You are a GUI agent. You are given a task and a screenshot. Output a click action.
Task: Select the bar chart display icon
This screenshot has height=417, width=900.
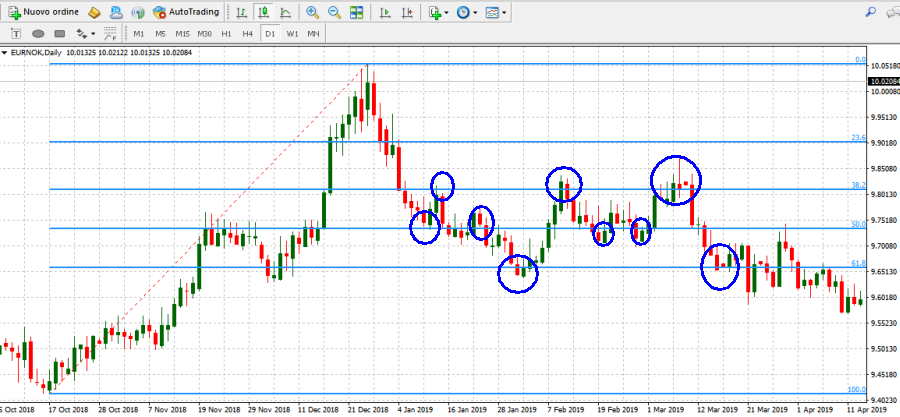(241, 12)
